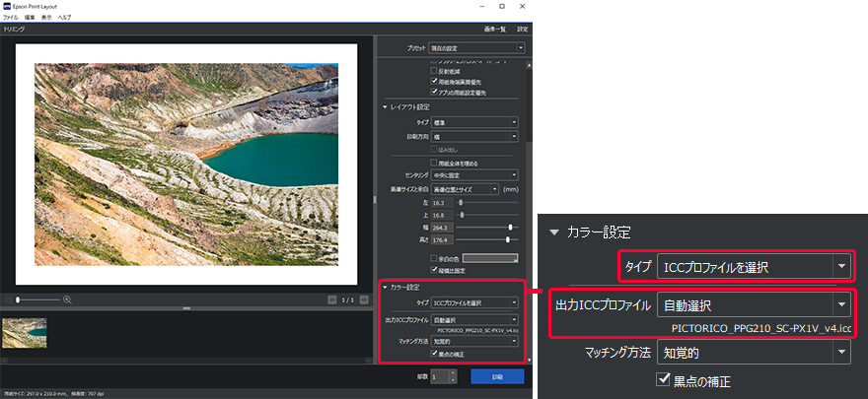Select the landscape photo thumbnail in filmstrip
The width and height of the screenshot is (868, 399).
tap(25, 332)
